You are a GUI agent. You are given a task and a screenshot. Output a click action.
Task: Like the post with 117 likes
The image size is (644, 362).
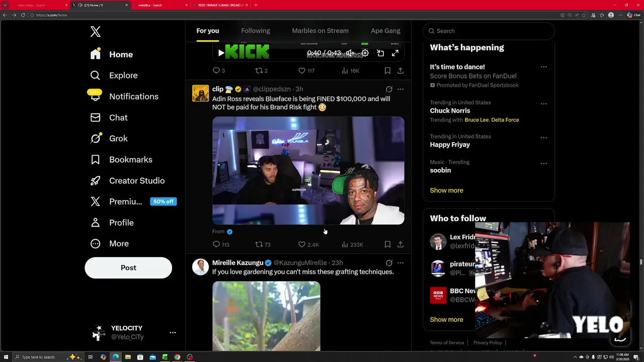click(306, 71)
